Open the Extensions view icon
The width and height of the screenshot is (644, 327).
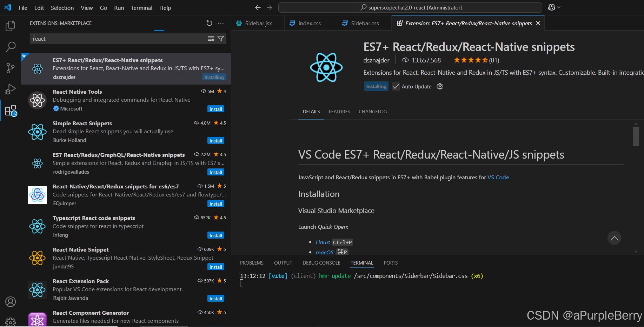coord(11,111)
